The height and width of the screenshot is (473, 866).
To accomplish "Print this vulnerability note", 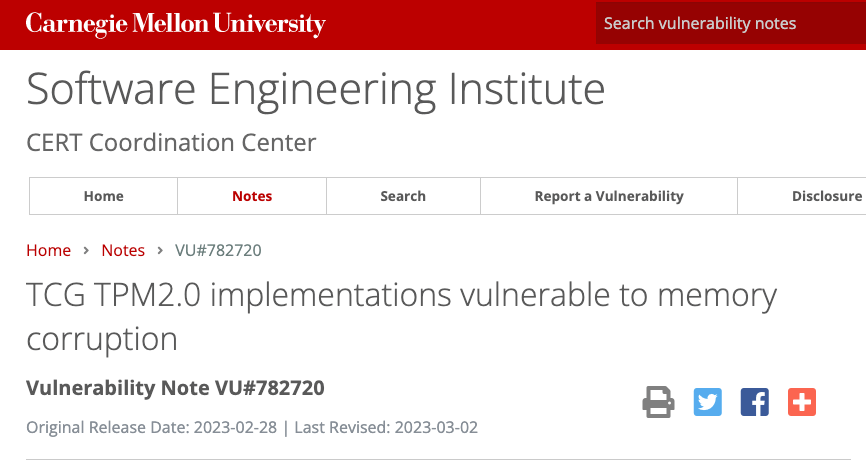I will point(658,402).
